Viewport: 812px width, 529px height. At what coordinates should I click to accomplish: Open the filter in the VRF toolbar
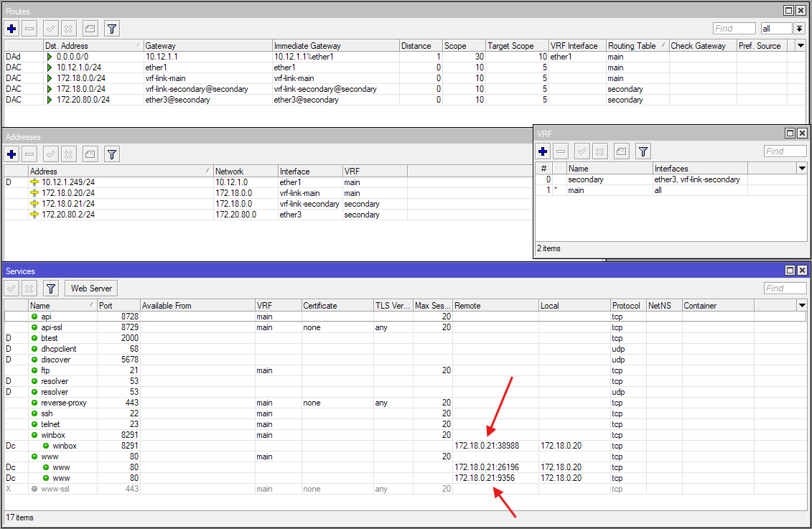[643, 151]
